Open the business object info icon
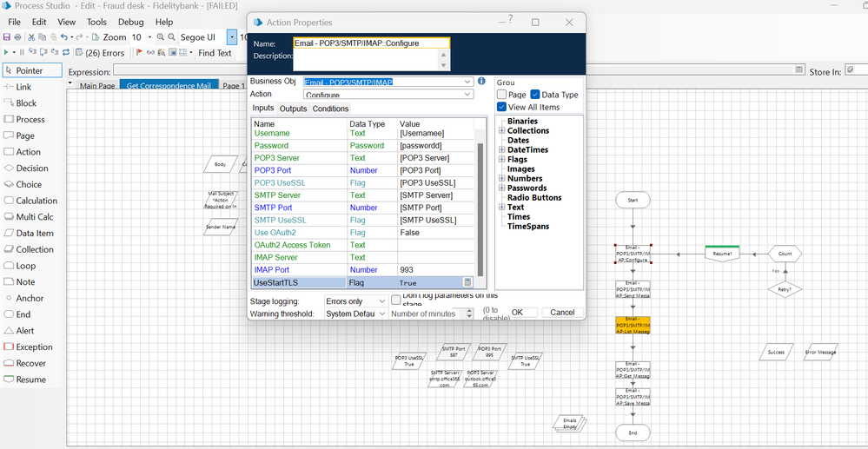Viewport: 868px width, 449px height. click(x=481, y=82)
